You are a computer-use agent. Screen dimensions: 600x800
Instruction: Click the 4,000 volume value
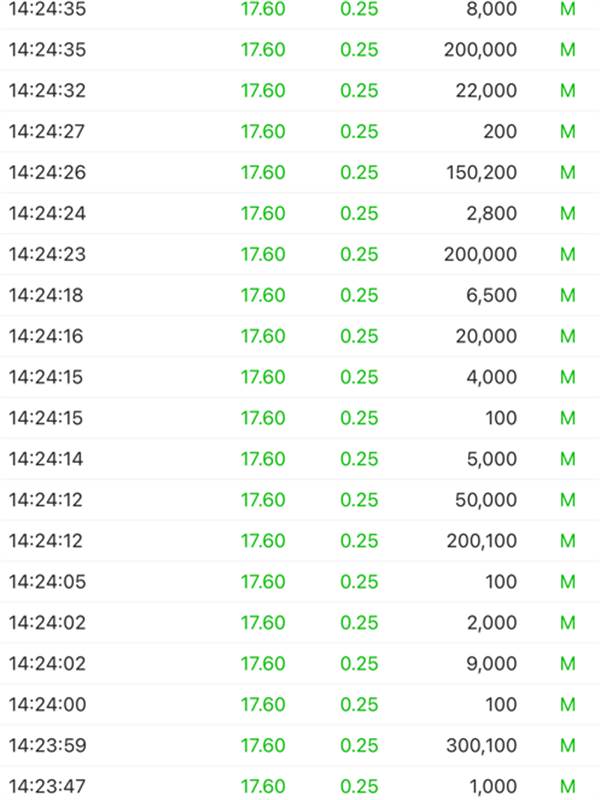click(x=491, y=378)
